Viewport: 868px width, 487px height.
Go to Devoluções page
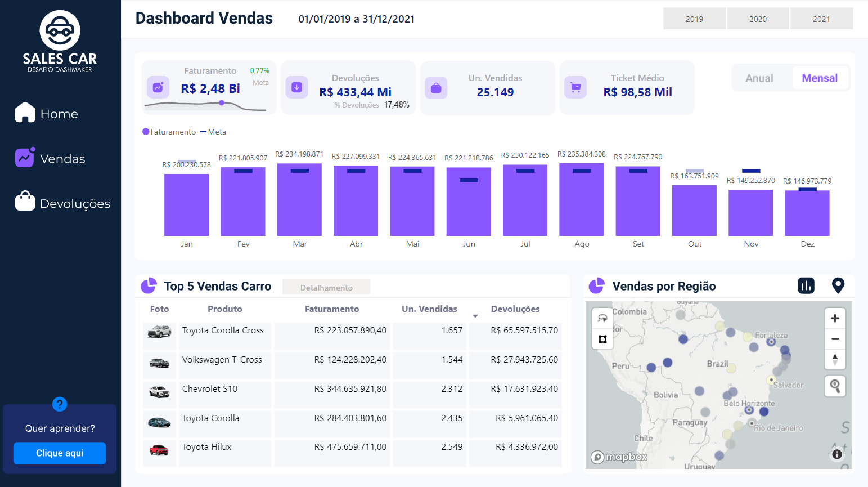pos(75,204)
